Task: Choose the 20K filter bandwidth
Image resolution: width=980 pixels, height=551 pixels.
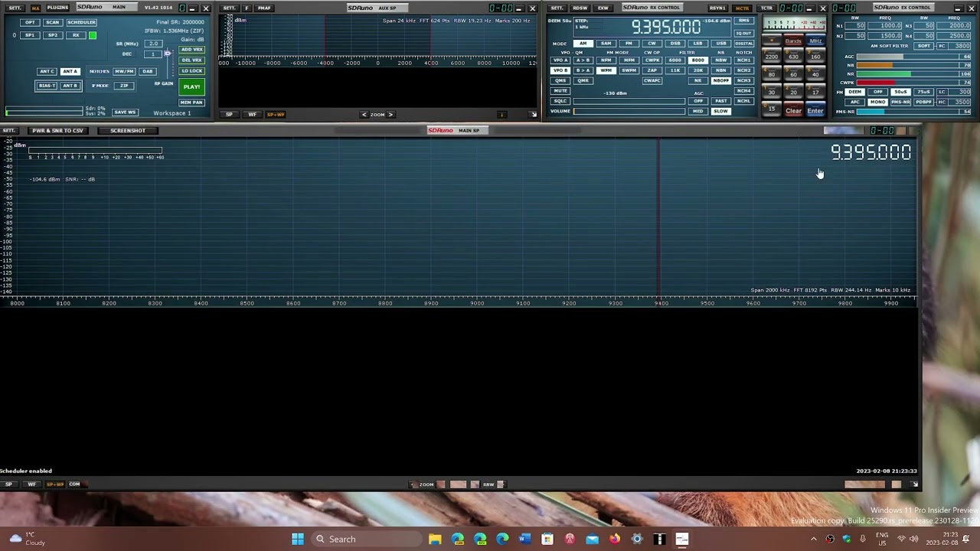Action: click(698, 70)
